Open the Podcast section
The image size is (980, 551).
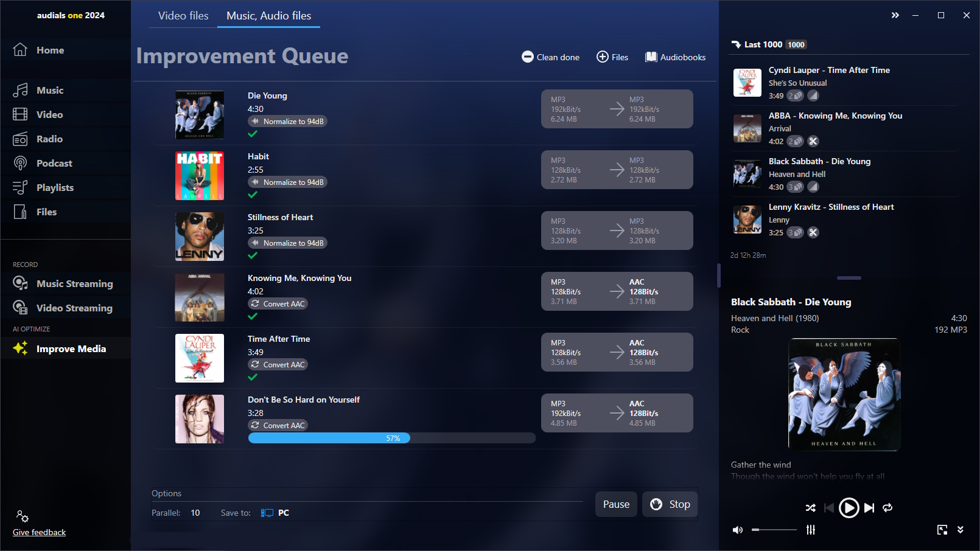(x=65, y=163)
